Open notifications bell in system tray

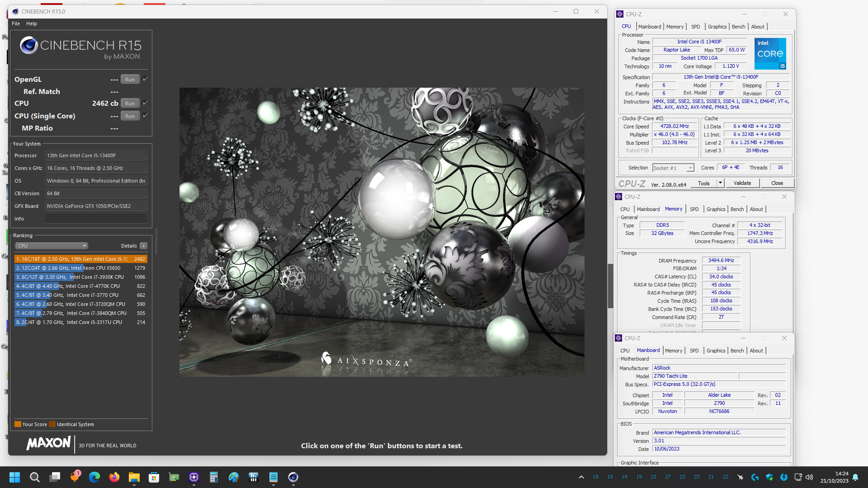(x=855, y=477)
